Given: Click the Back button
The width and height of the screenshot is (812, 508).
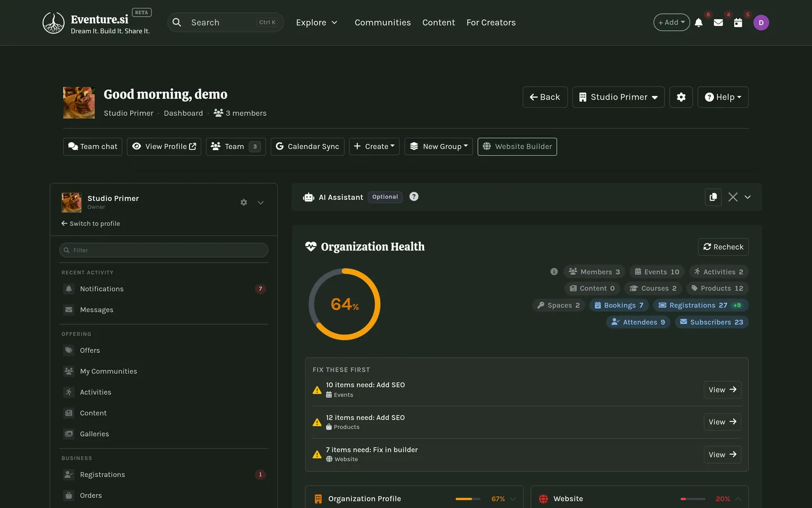Looking at the screenshot, I should 545,97.
